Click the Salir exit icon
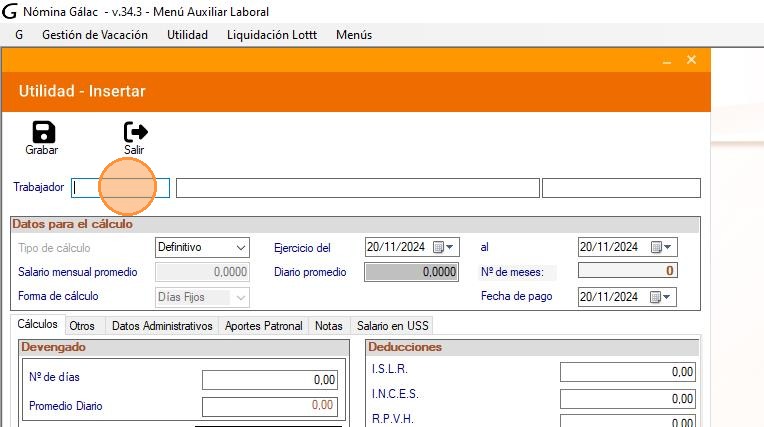Viewport: 764px width, 427px height. tap(135, 132)
